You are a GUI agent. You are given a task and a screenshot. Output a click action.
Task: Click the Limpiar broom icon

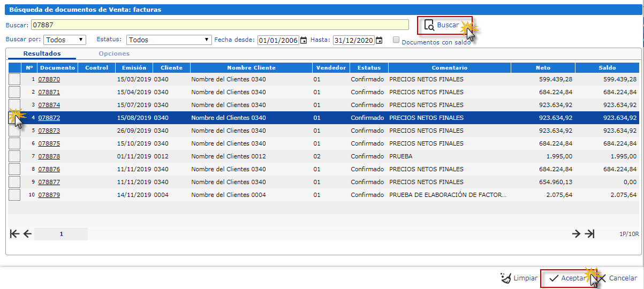coord(505,278)
